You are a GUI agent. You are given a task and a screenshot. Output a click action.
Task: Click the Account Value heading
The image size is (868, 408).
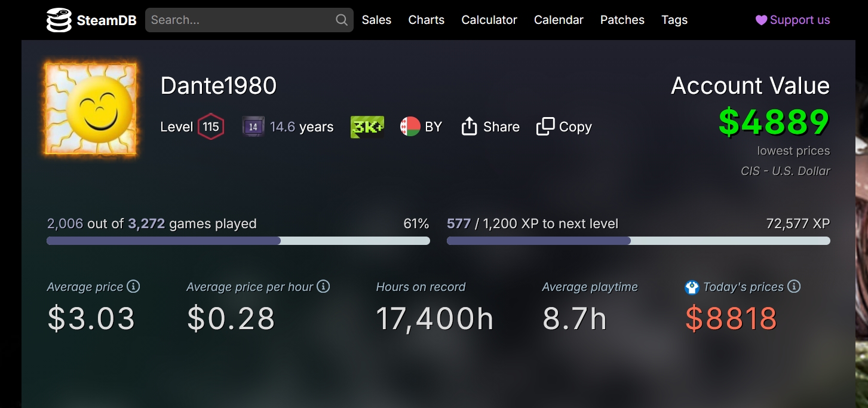point(750,86)
